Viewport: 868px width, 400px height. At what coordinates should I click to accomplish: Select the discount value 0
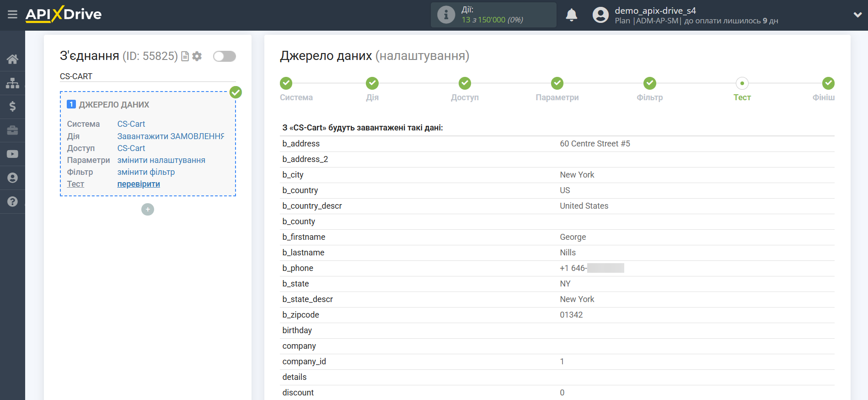pyautogui.click(x=562, y=393)
